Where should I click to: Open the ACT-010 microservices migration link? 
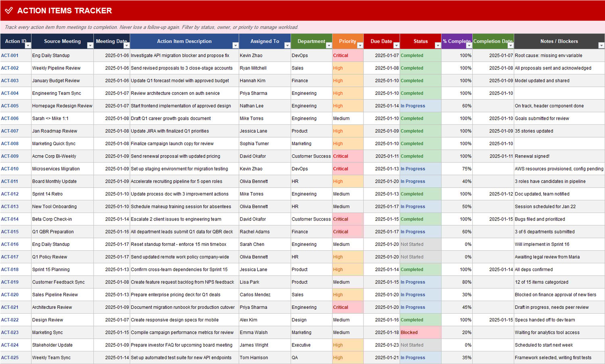[x=10, y=168]
